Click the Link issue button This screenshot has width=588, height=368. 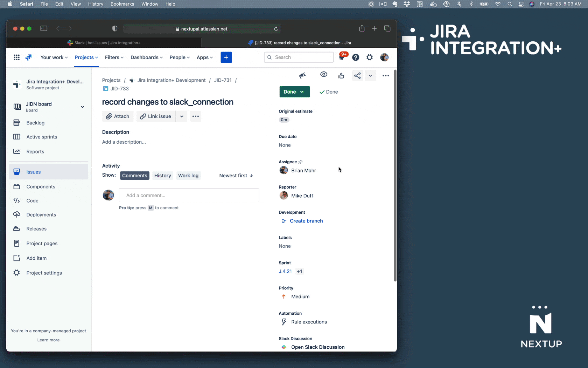(x=156, y=116)
